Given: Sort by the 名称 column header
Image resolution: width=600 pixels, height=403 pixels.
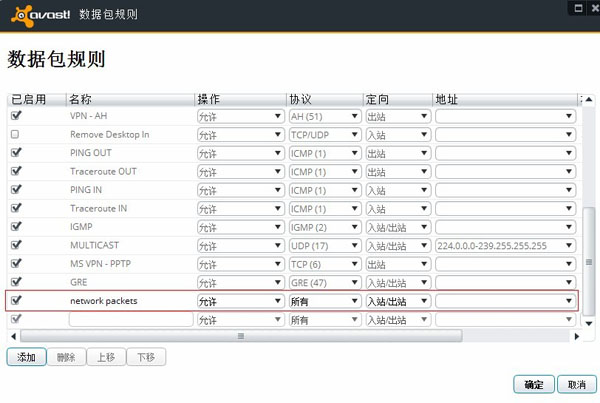Looking at the screenshot, I should tap(130, 99).
